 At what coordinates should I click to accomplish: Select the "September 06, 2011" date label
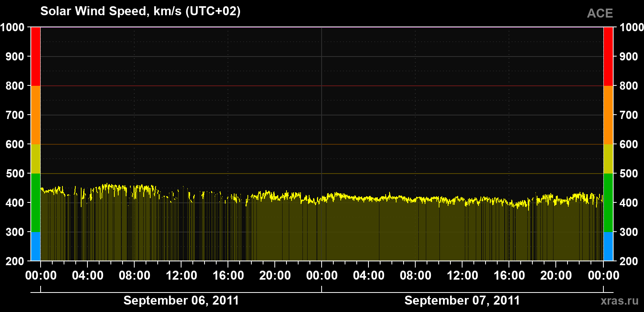tap(181, 301)
